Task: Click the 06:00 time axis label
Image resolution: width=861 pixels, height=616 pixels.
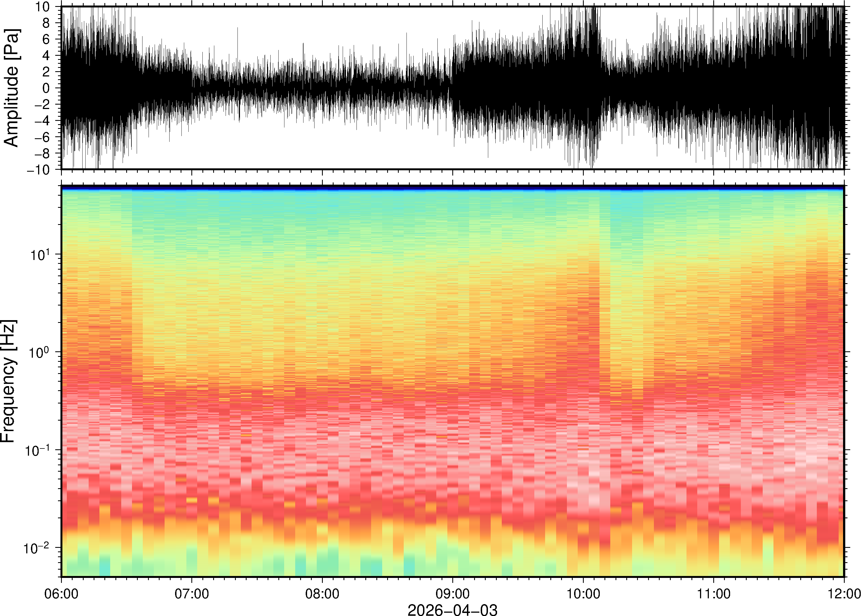Action: click(x=61, y=594)
